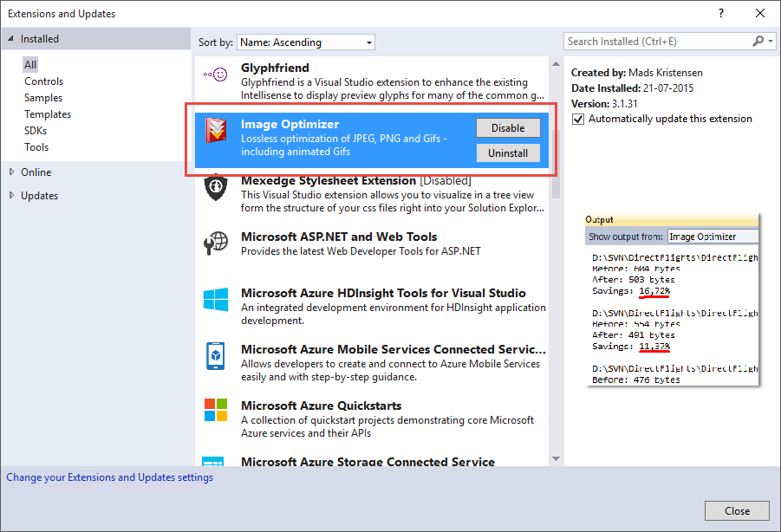Click the Microsoft Azure Quickstarts colored squares icon
The image size is (781, 532).
[x=216, y=410]
